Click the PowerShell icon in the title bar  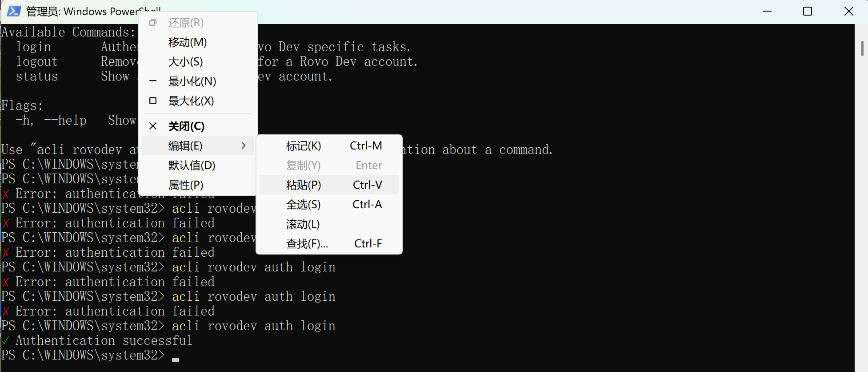click(x=13, y=11)
